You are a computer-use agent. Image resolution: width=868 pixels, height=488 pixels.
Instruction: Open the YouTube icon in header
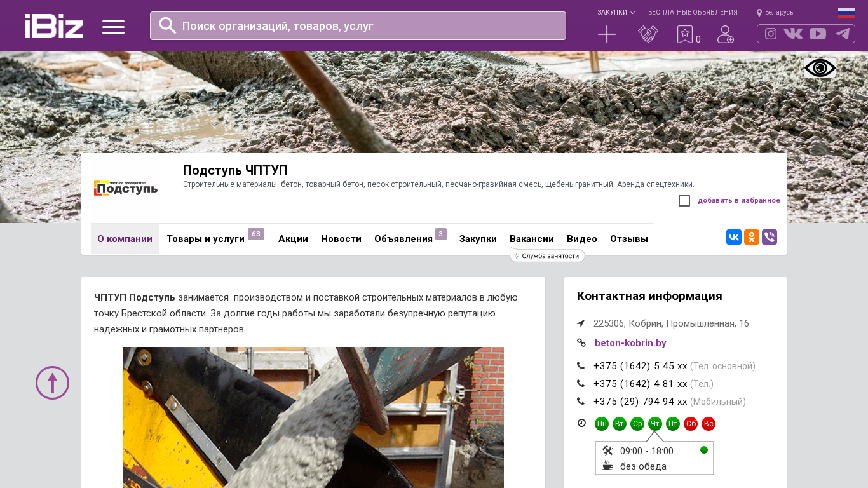(818, 34)
